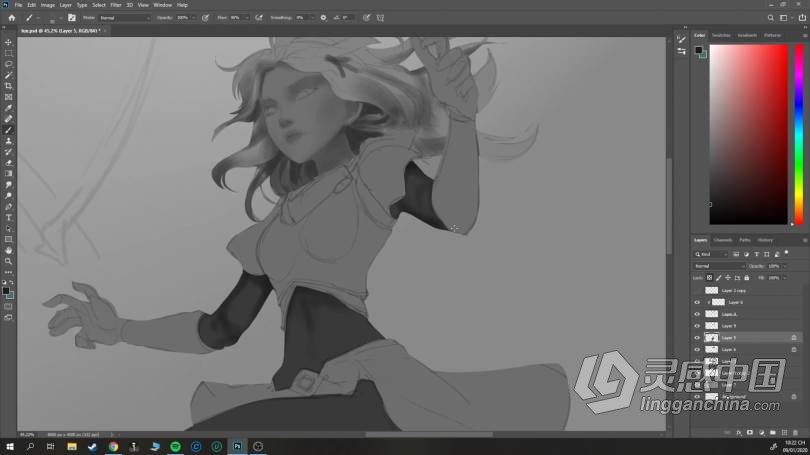Open the Smoothing value dropdown

[x=312, y=18]
